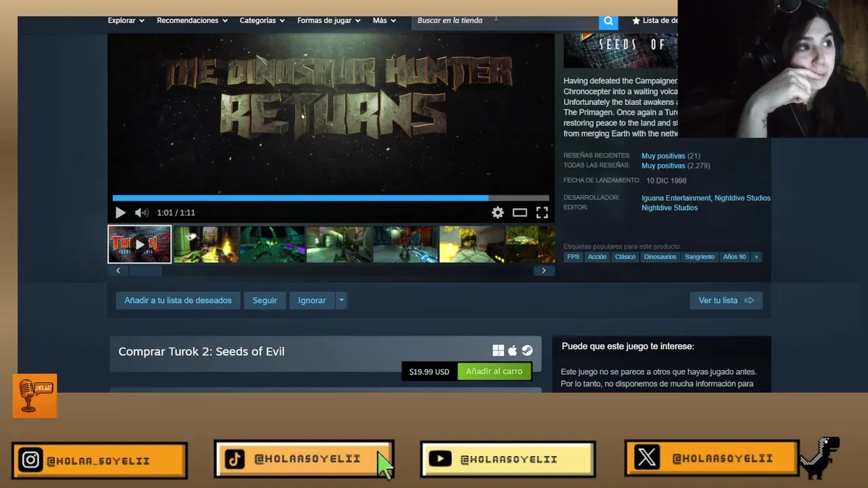Click the YouTube icon in overlay

click(x=440, y=459)
